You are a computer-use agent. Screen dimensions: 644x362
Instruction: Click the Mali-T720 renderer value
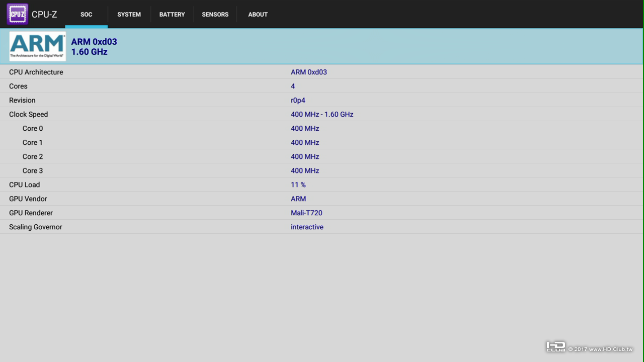pyautogui.click(x=306, y=213)
